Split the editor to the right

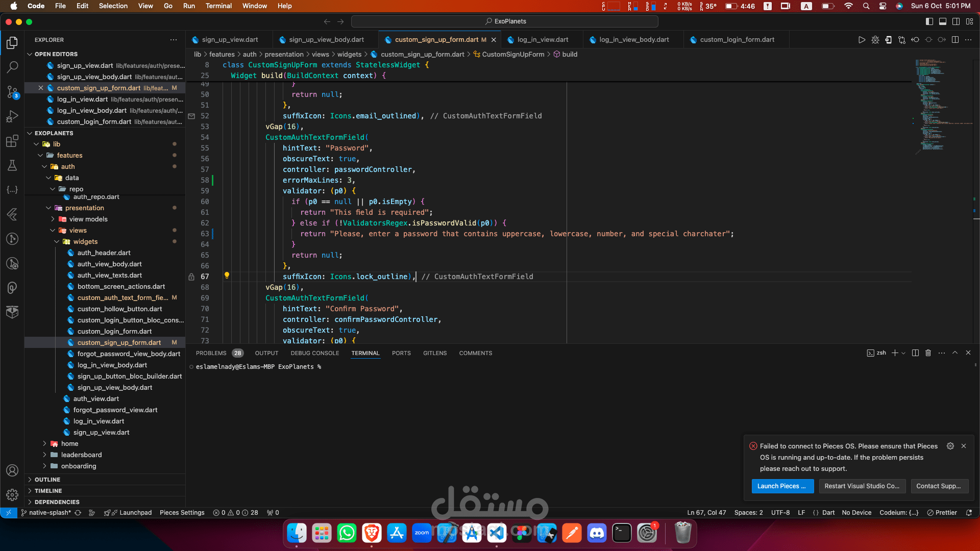pos(955,40)
